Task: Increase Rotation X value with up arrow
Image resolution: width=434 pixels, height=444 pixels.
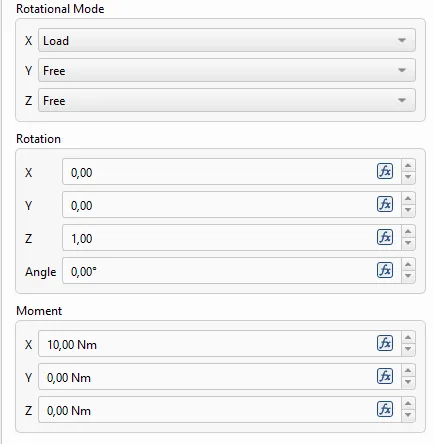Action: [408, 166]
